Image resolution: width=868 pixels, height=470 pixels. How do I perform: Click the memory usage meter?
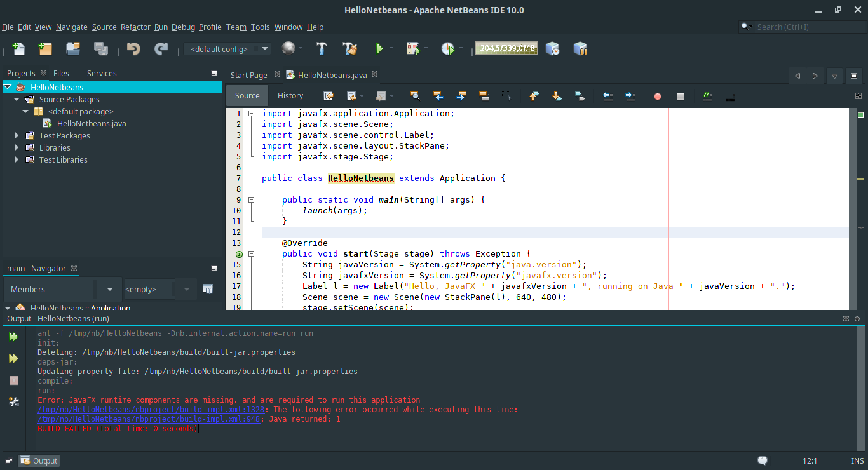506,48
